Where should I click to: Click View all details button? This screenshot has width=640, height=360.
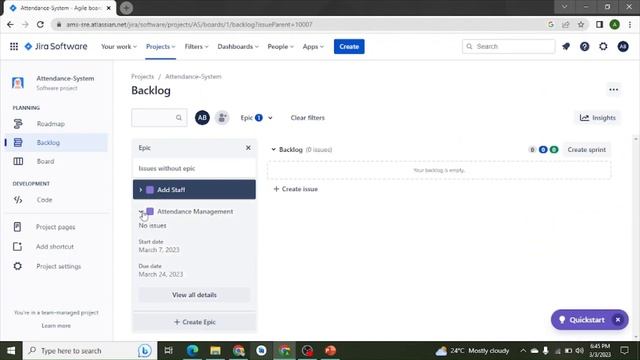tap(194, 295)
